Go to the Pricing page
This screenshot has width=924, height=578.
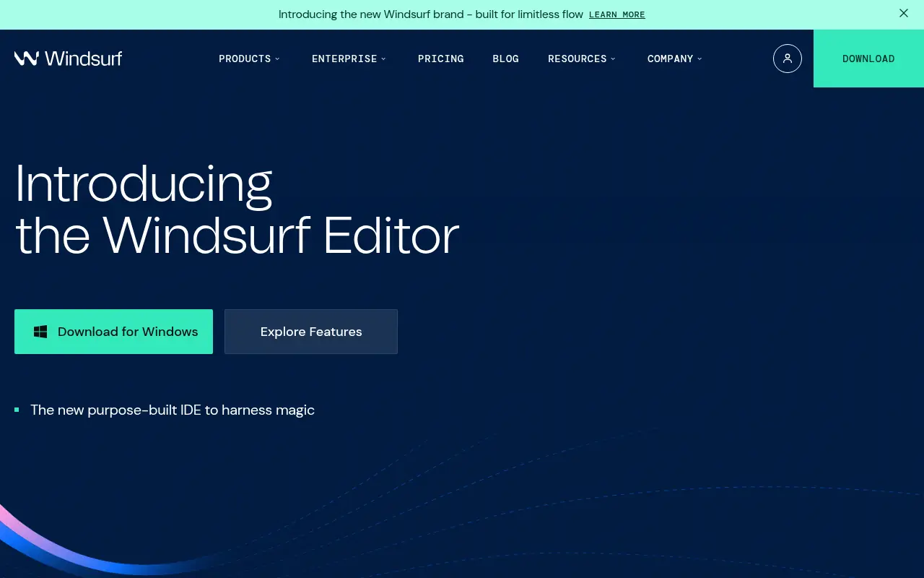(440, 59)
